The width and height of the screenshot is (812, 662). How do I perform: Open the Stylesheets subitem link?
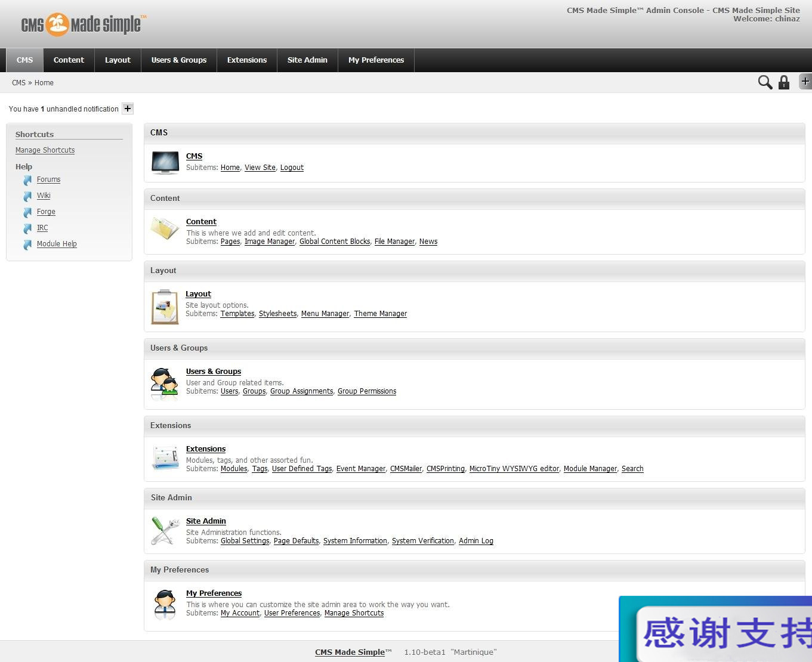(278, 314)
